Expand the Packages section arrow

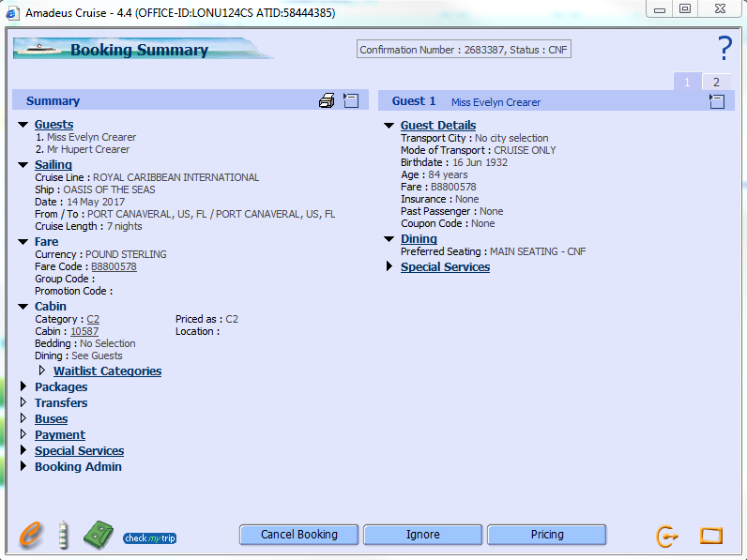point(23,386)
